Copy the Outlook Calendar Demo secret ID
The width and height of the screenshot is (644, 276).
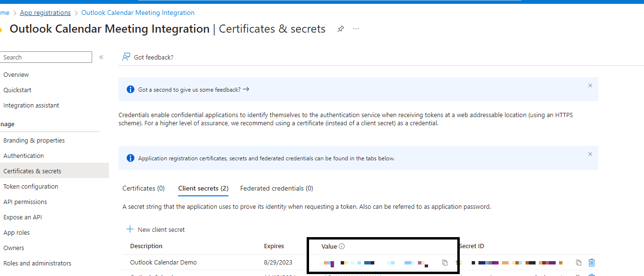(579, 263)
